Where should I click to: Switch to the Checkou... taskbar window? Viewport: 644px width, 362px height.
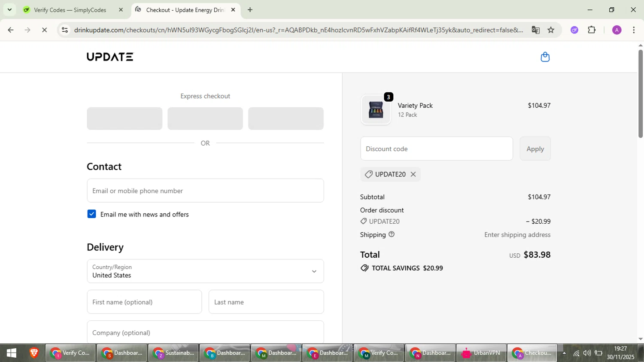(532, 353)
